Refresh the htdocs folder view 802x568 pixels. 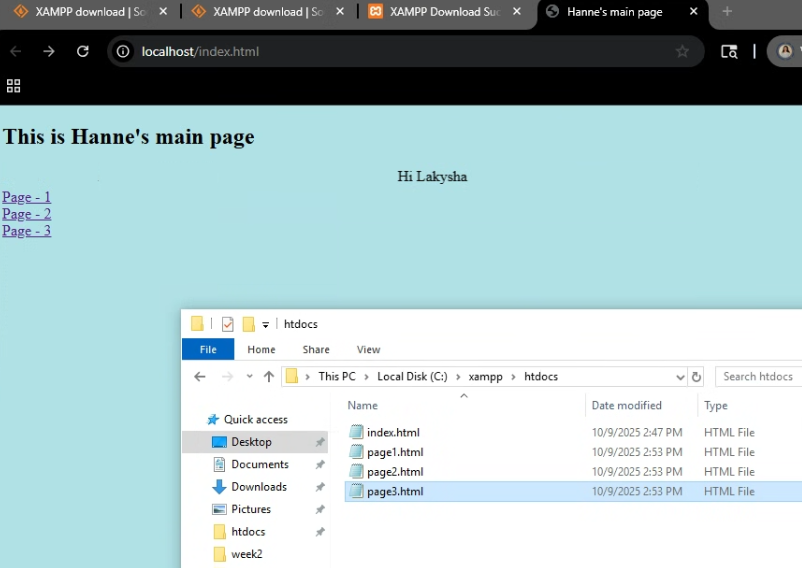point(697,376)
